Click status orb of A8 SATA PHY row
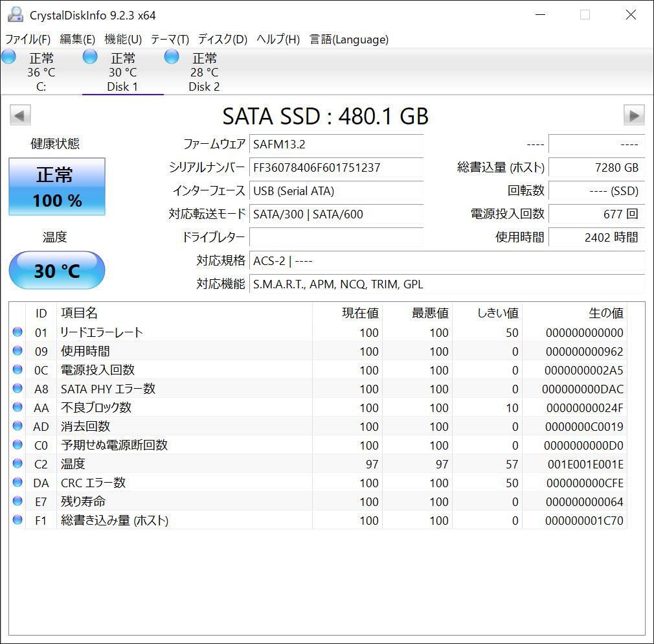The height and width of the screenshot is (644, 654). 17,388
